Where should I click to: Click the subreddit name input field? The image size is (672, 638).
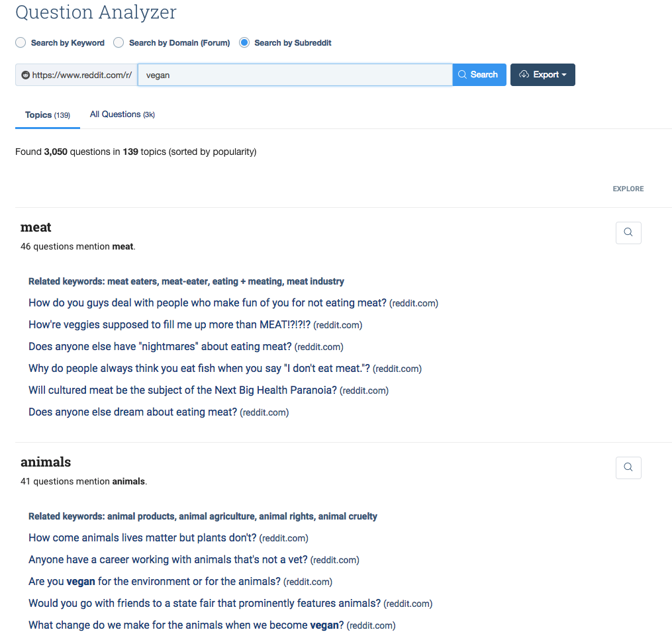coord(295,75)
